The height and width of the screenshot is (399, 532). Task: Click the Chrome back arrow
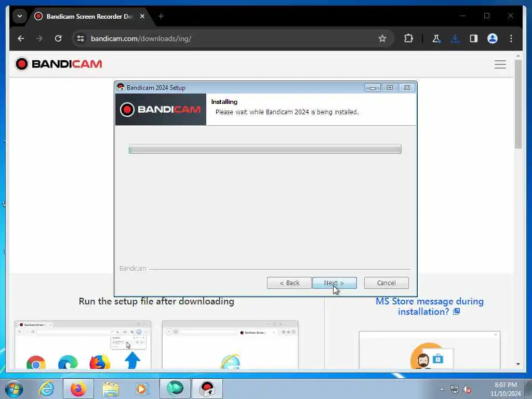pyautogui.click(x=21, y=38)
